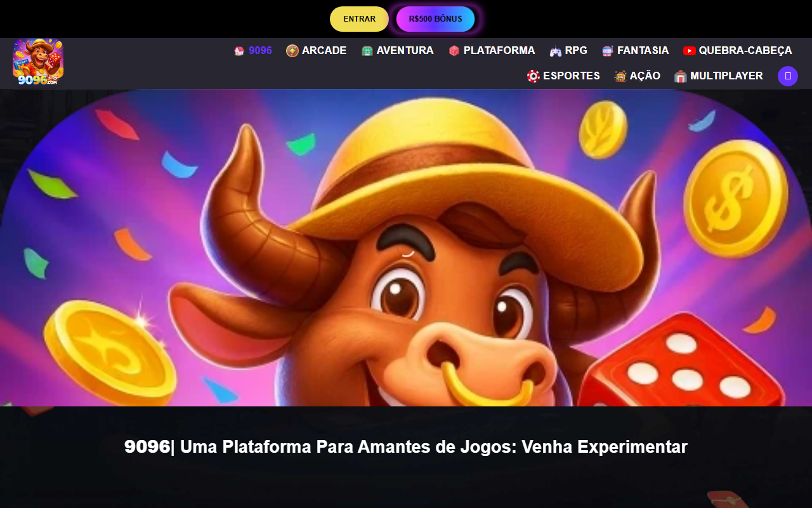812x508 pixels.
Task: Click the purple round button in navbar
Action: click(788, 76)
